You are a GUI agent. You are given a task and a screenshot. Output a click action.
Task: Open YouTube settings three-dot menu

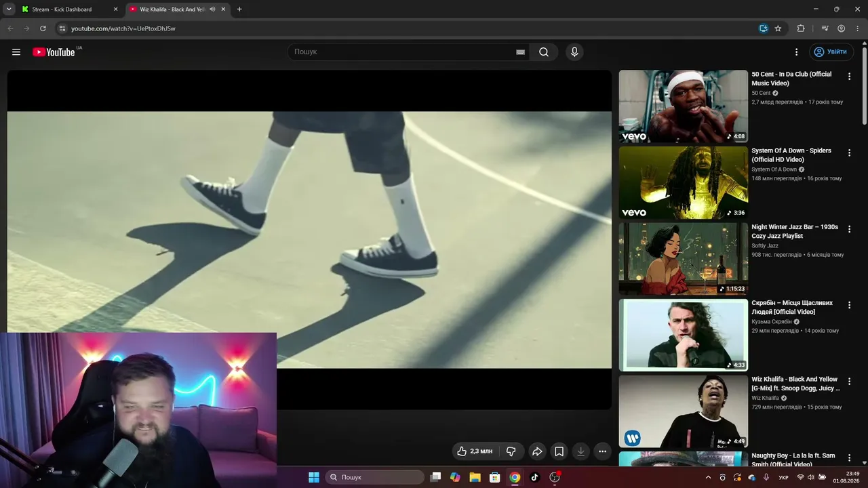point(797,52)
